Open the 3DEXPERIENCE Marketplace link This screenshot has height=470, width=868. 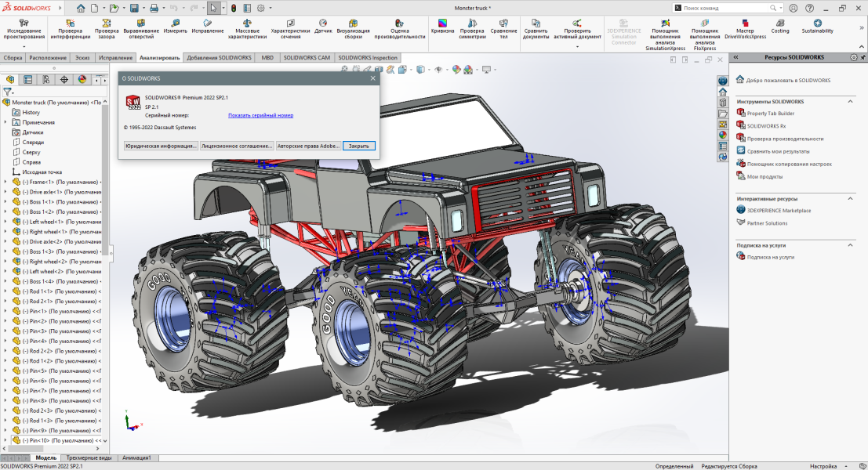(779, 211)
